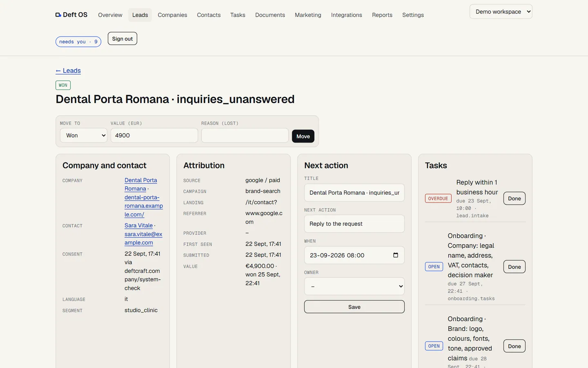The image size is (588, 368).
Task: Click the Tasks panel heading
Action: 436,165
